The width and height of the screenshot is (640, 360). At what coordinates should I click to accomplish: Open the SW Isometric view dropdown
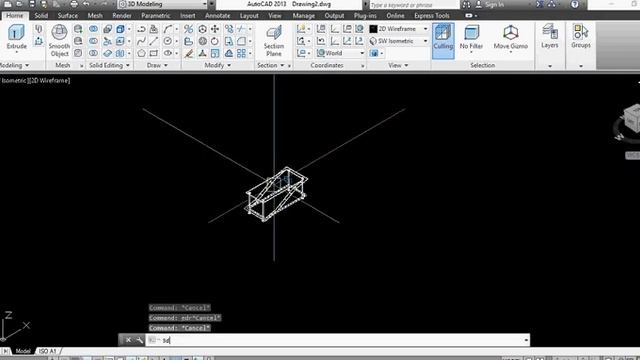[399, 41]
